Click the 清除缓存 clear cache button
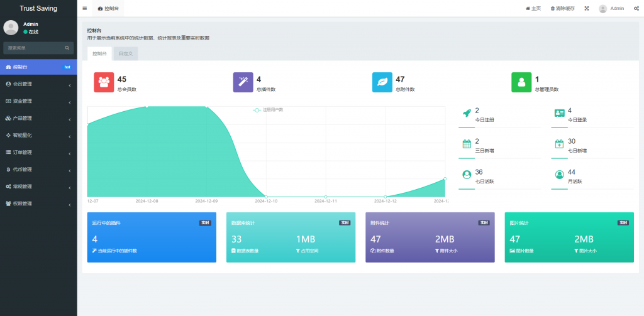Viewport: 644px width, 316px height. [562, 9]
